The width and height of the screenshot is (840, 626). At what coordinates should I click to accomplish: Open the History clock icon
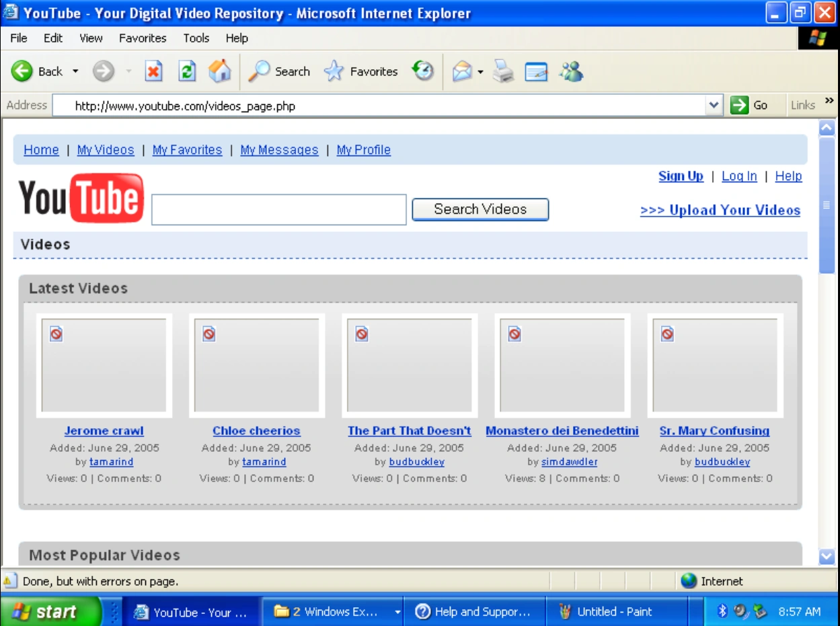[x=422, y=71]
